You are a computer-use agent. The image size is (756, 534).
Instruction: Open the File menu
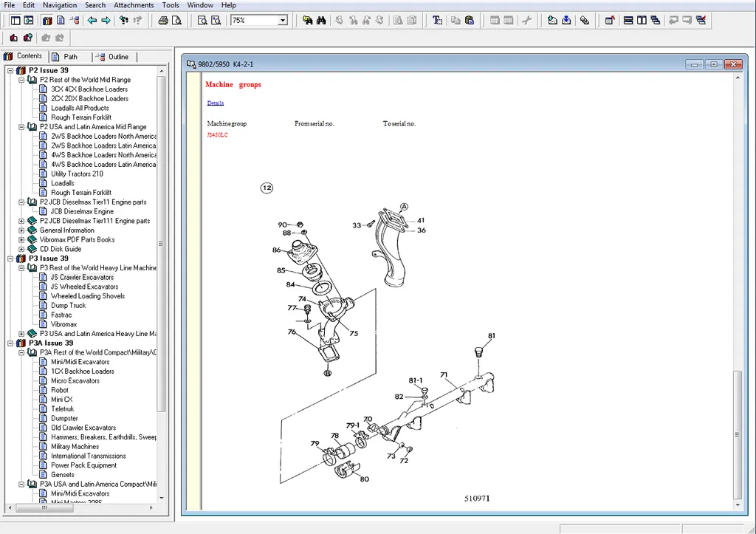9,5
